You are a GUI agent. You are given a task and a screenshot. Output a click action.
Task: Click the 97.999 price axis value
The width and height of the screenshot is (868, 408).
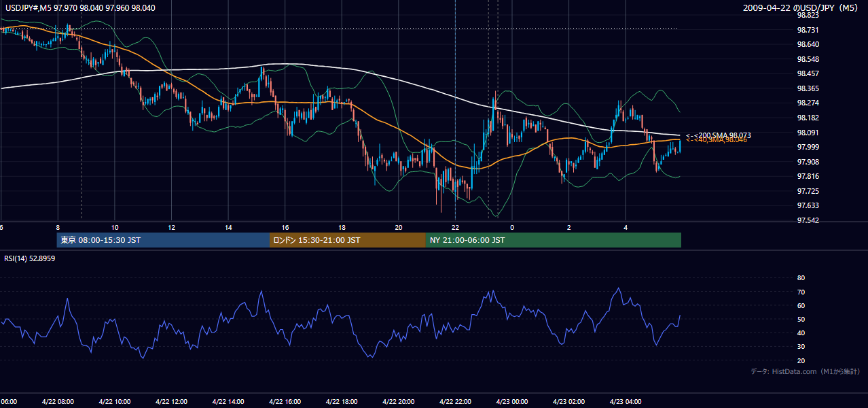coord(808,147)
